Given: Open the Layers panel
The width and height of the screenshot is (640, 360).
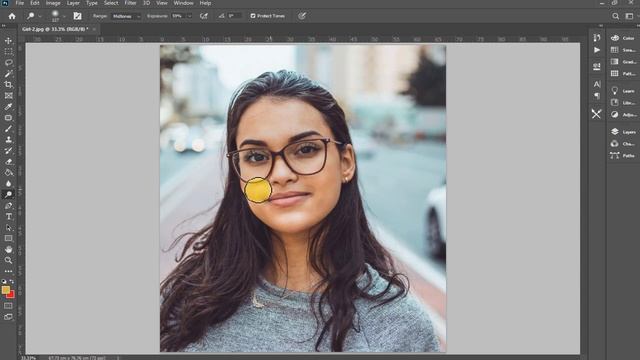Looking at the screenshot, I should [624, 132].
